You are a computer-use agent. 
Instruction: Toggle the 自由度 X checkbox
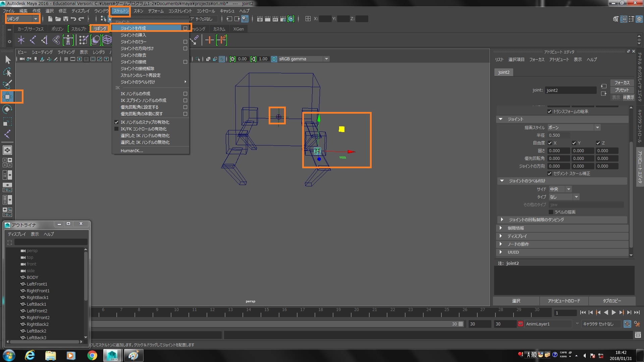pyautogui.click(x=550, y=143)
